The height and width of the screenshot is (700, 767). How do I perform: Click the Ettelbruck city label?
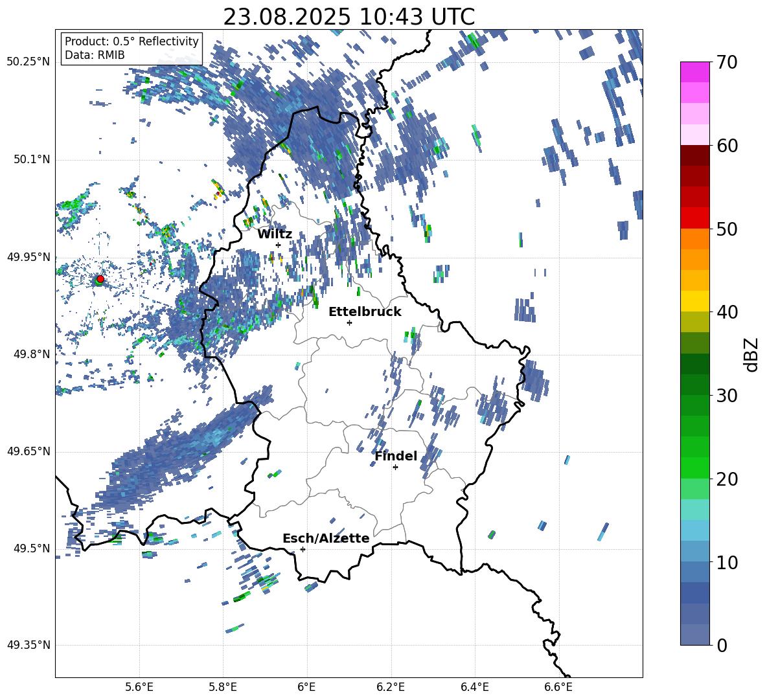(x=365, y=312)
